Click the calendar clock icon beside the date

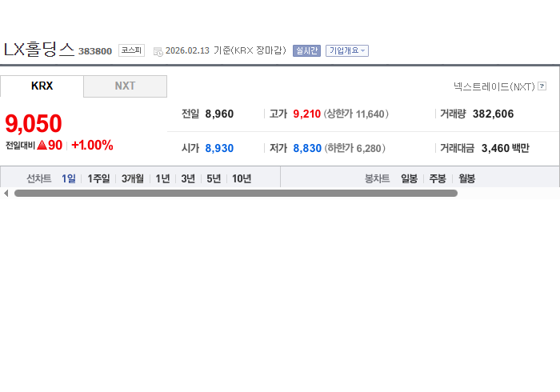(158, 52)
